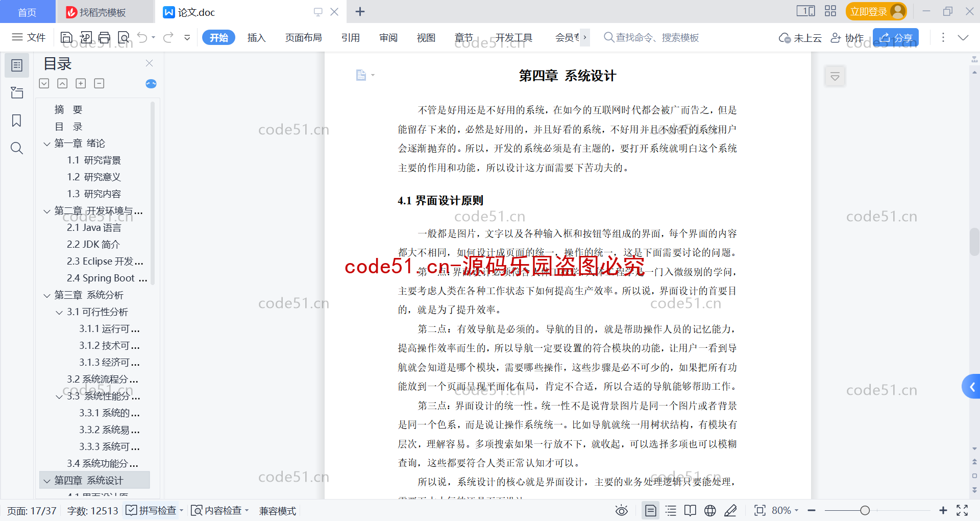This screenshot has width=980, height=521.
Task: Open a new tab with plus
Action: tap(360, 12)
